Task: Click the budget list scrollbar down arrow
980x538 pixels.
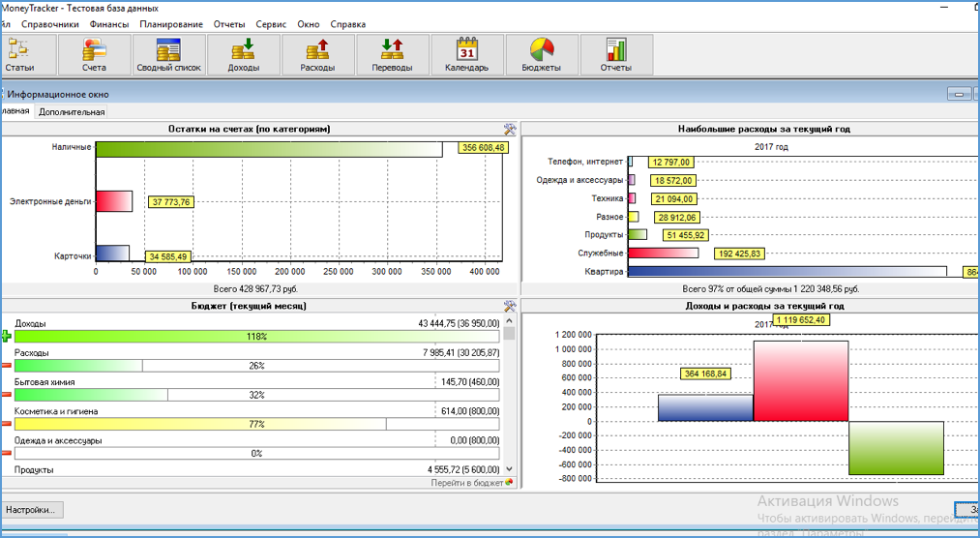Action: (x=510, y=469)
